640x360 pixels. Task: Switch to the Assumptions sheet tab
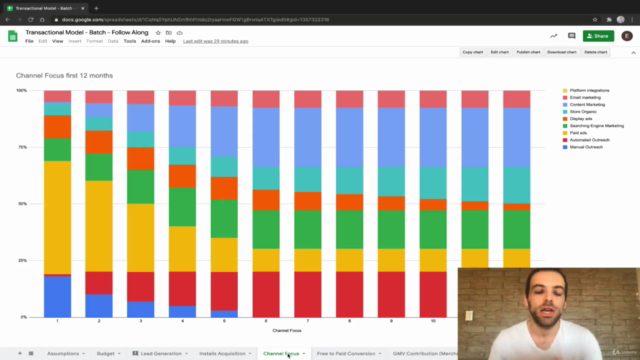point(63,353)
